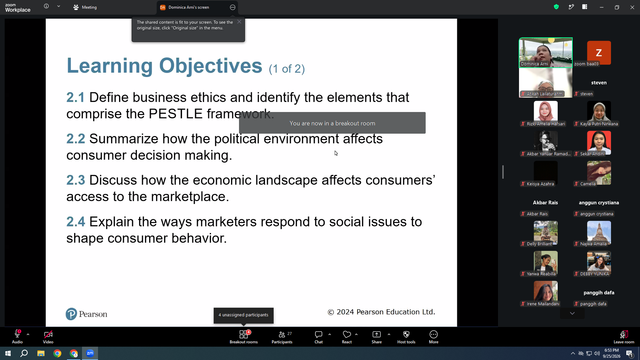Open the system volume icon
Image resolution: width=640 pixels, height=360 pixels.
(x=597, y=353)
